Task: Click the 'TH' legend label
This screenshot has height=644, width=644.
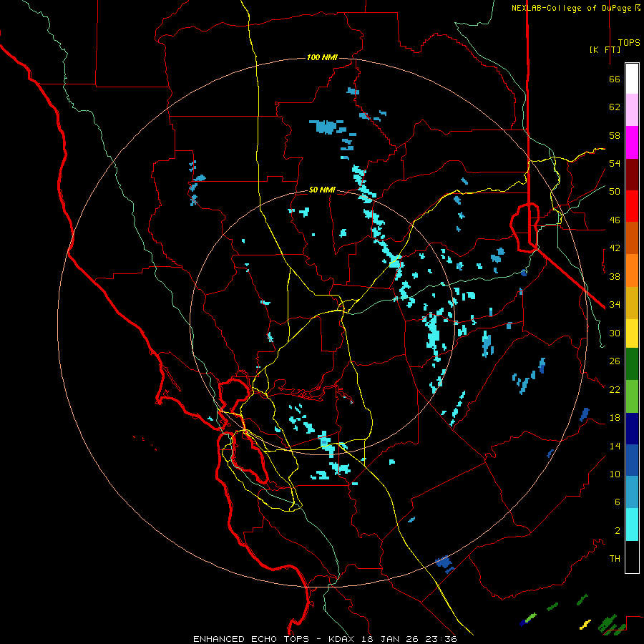Action: point(615,559)
